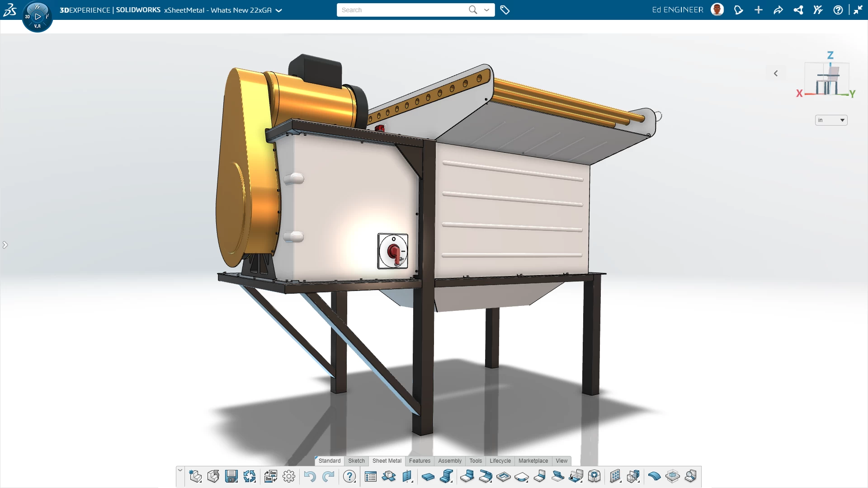Switch to the Assembly tab

tap(450, 461)
